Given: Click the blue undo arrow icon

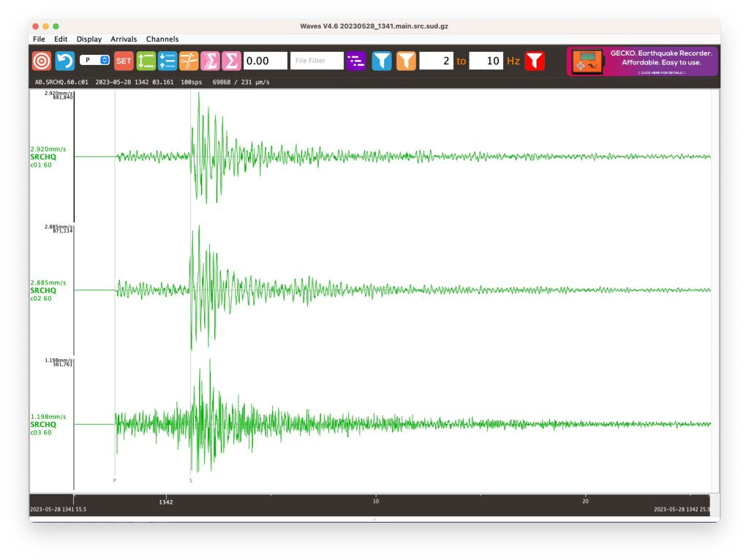Looking at the screenshot, I should pyautogui.click(x=65, y=61).
